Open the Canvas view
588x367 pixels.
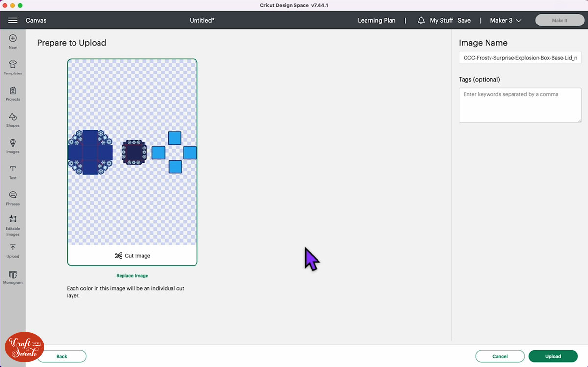[x=36, y=20]
